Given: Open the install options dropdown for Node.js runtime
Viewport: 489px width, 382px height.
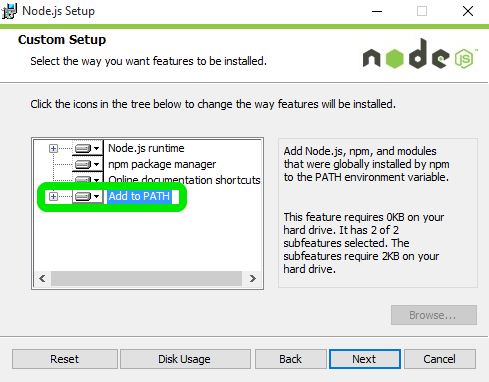Looking at the screenshot, I should coord(97,148).
